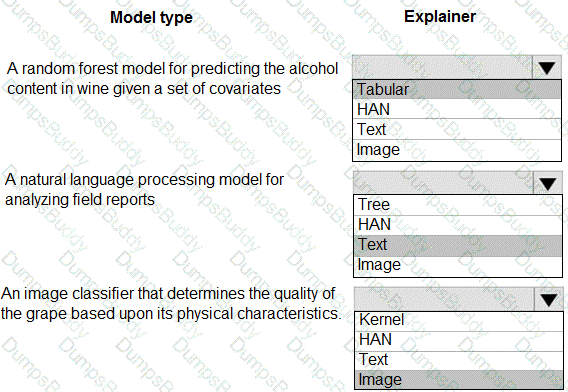Screen dimensions: 568x392
Task: Open the image classifier explainer dropdown arrow
Action: click(548, 299)
